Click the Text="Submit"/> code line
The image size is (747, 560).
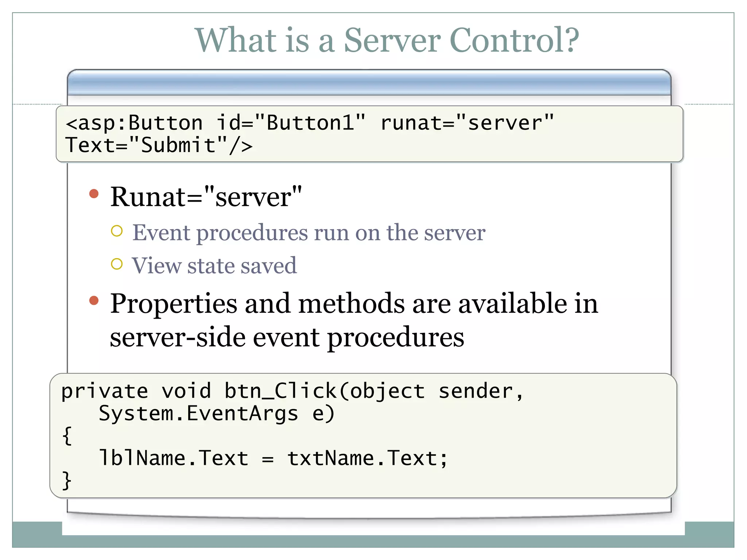point(159,145)
